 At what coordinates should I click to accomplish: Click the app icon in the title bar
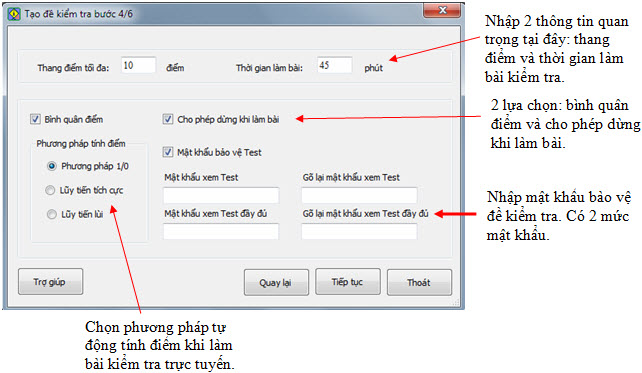click(x=14, y=14)
